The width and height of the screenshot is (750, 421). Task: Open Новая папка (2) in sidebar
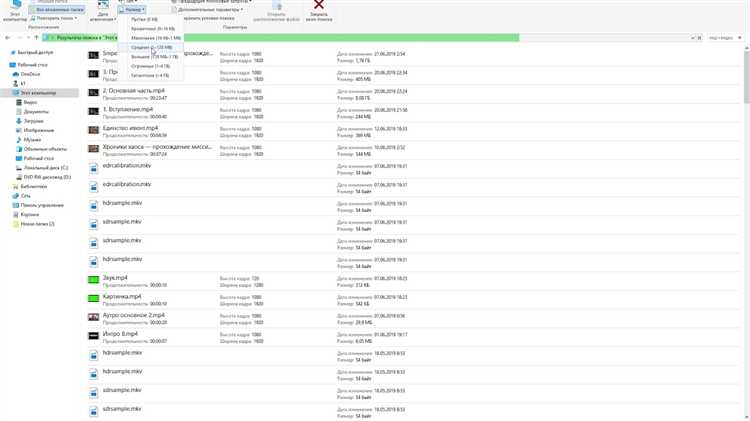(x=33, y=224)
